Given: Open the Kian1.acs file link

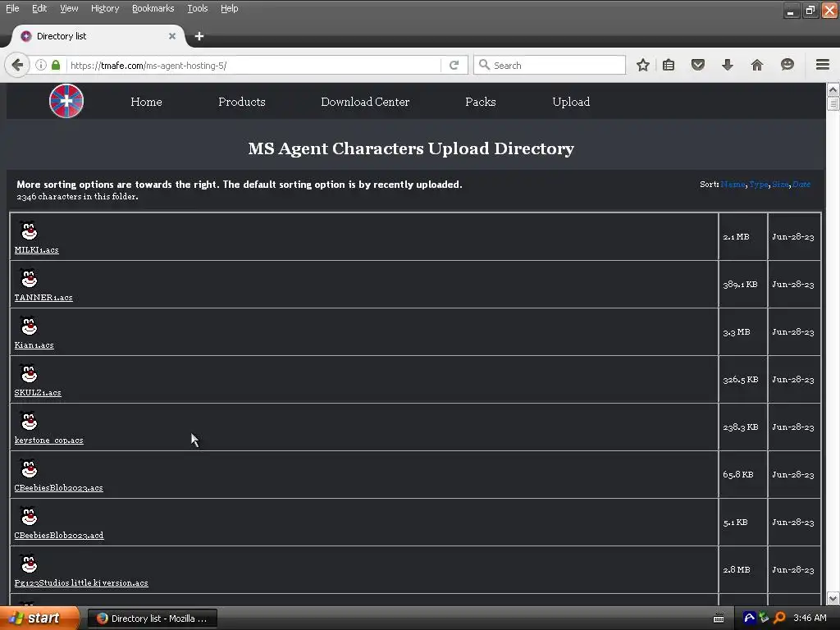Looking at the screenshot, I should point(34,345).
